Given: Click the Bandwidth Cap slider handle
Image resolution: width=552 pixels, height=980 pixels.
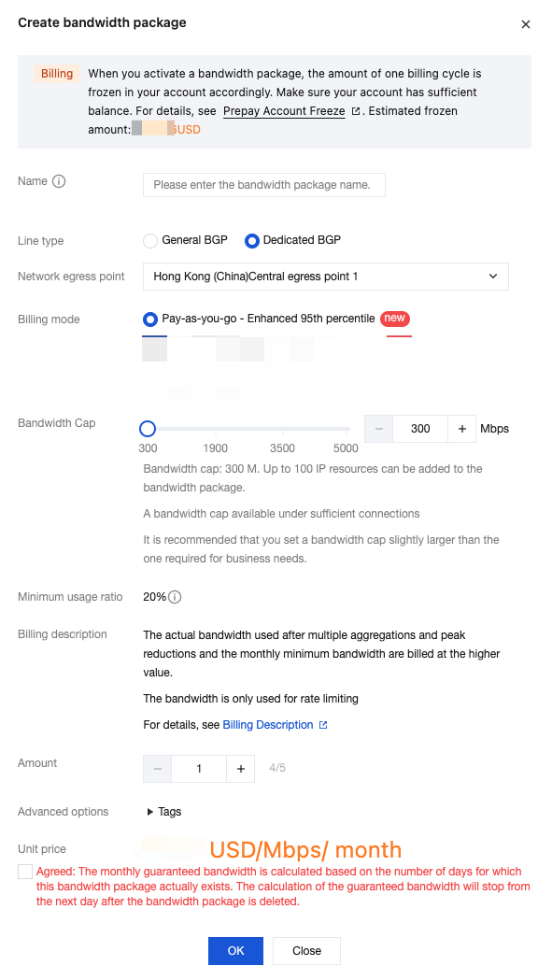Looking at the screenshot, I should 148,429.
